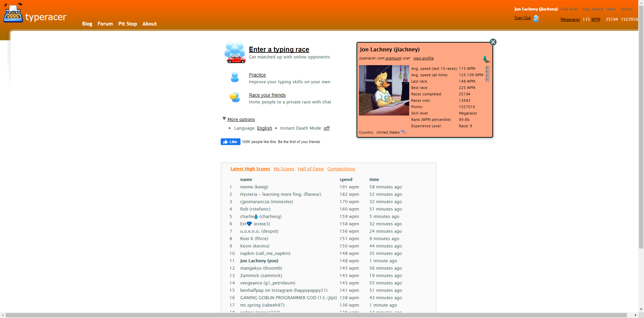Click benhalfpap on instagram (happypappy21) entry
The image size is (644, 318).
tap(284, 290)
